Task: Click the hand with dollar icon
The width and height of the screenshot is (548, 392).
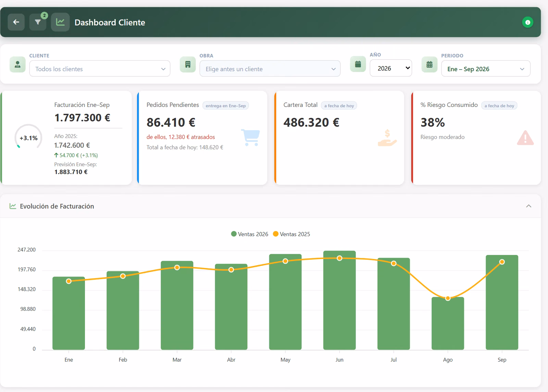Action: [387, 137]
